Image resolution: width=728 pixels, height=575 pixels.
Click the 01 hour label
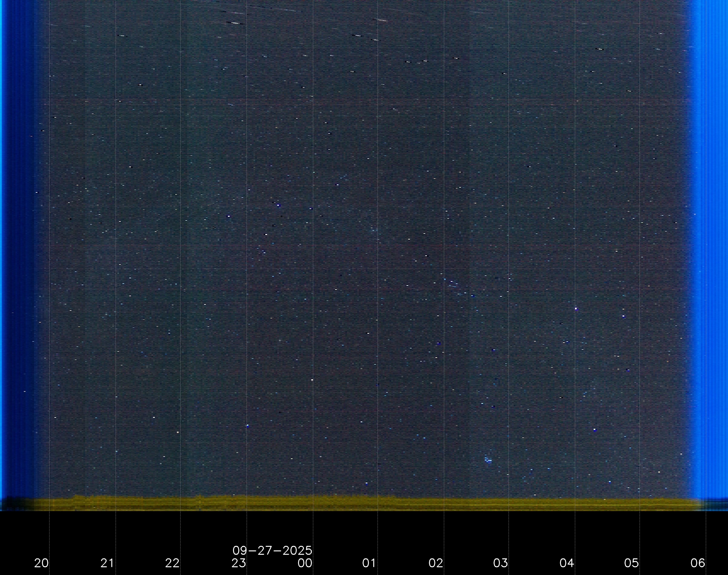tap(369, 563)
